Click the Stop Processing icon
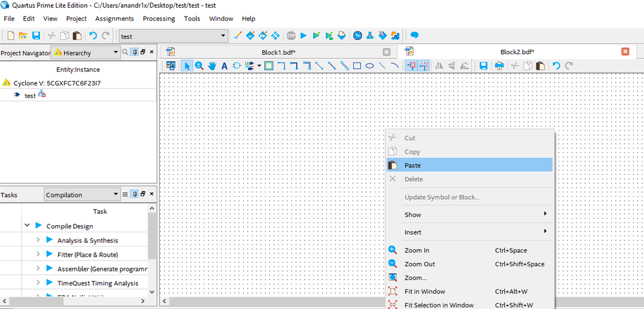The image size is (644, 309). point(291,36)
